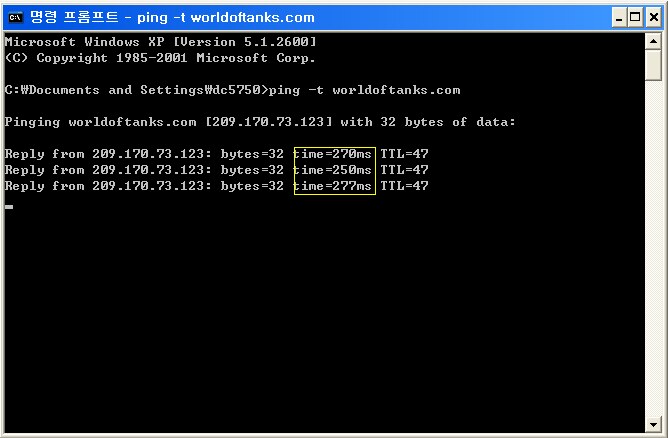
Task: Open the command prompt system menu icon
Action: point(15,17)
